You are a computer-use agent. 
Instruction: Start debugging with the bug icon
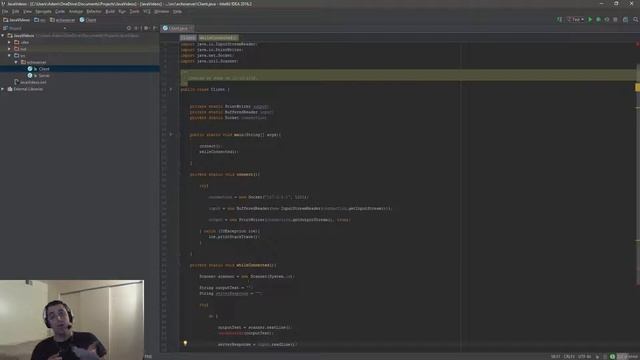(598, 20)
